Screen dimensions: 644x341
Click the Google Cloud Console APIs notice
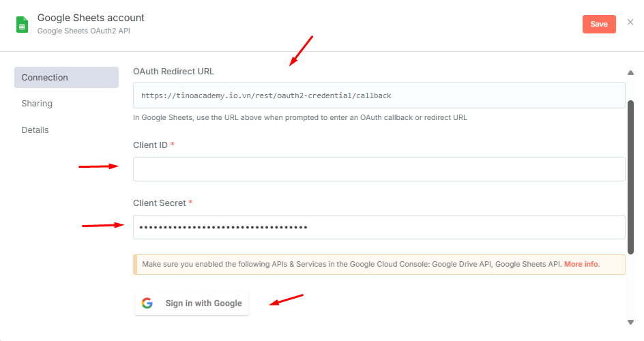click(x=379, y=264)
